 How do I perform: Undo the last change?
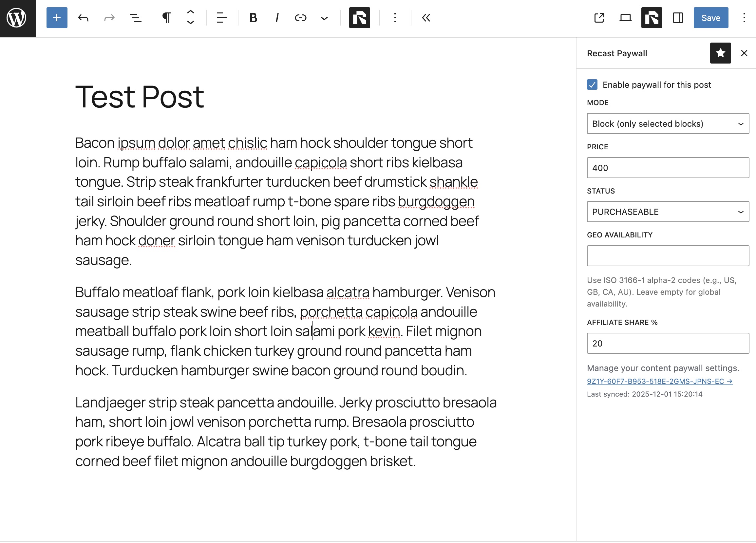84,18
